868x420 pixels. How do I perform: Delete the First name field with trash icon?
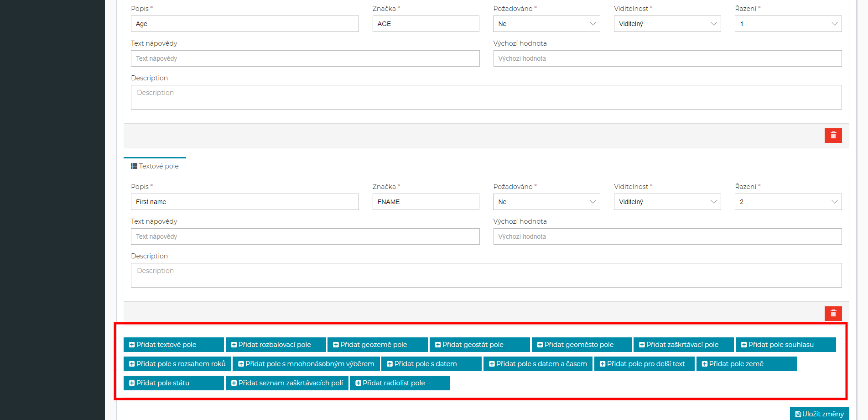point(833,314)
